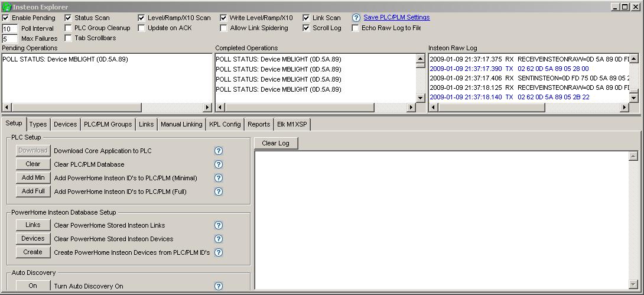Uncheck the Status Scan option
This screenshot has width=644, height=295.
(68, 18)
